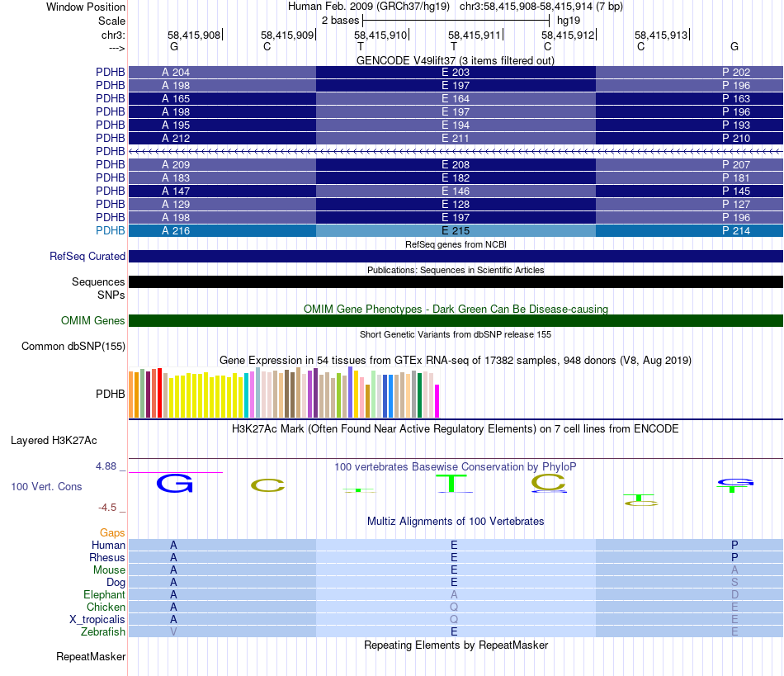The width and height of the screenshot is (784, 676).
Task: Select the Layered H3K27Ac track label
Action: click(x=54, y=440)
